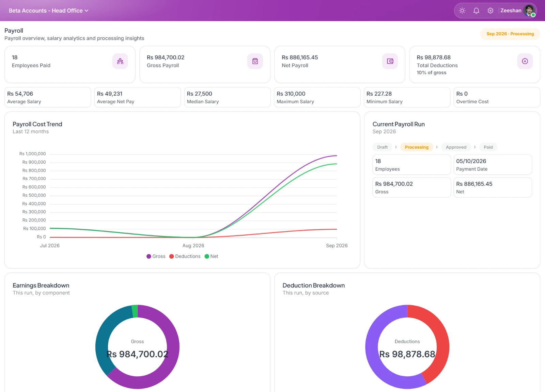Expand Beta Accounts - Head Office dropdown
The height and width of the screenshot is (392, 545).
pos(49,11)
